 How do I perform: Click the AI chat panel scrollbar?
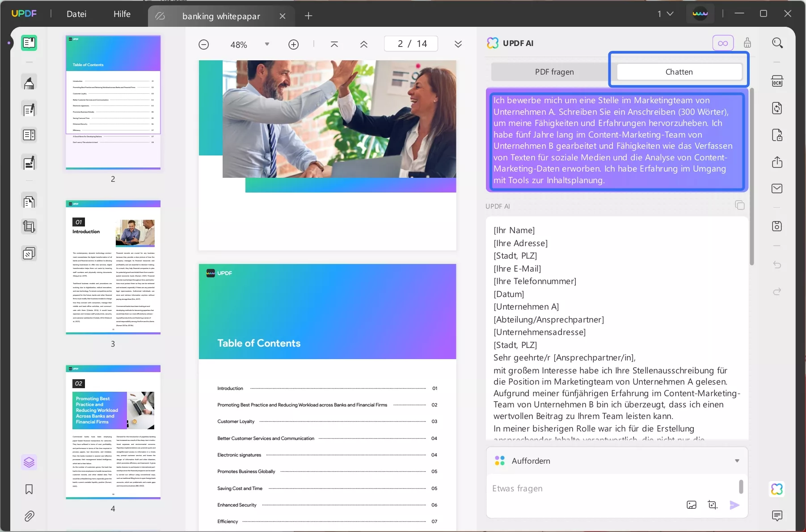pyautogui.click(x=752, y=176)
